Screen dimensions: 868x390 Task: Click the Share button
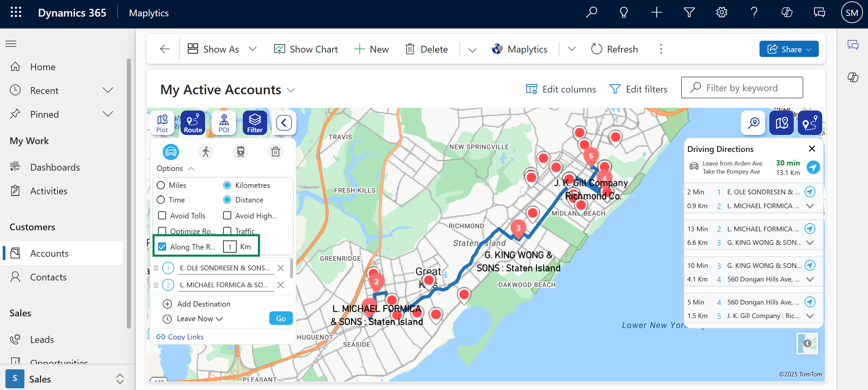click(x=789, y=49)
